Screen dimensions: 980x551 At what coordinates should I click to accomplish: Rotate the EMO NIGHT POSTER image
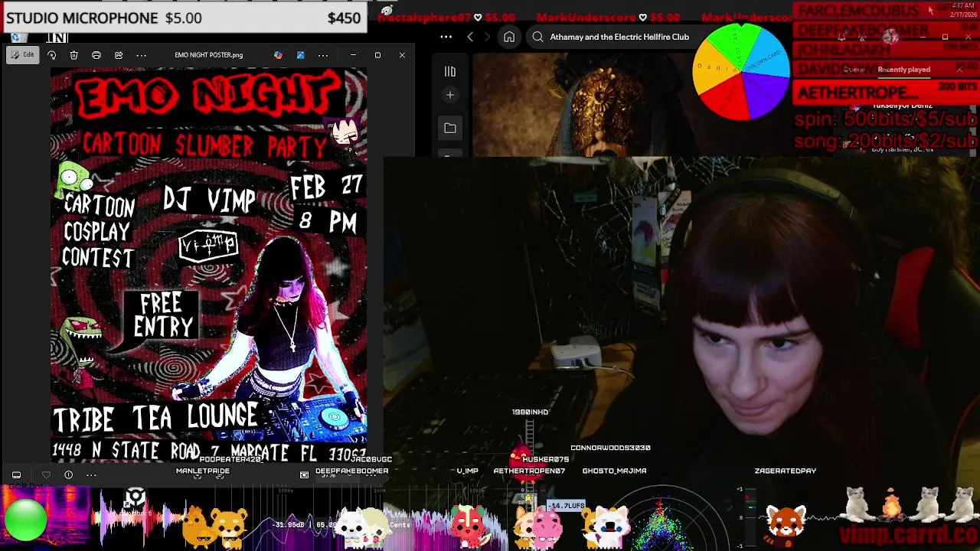pos(51,55)
